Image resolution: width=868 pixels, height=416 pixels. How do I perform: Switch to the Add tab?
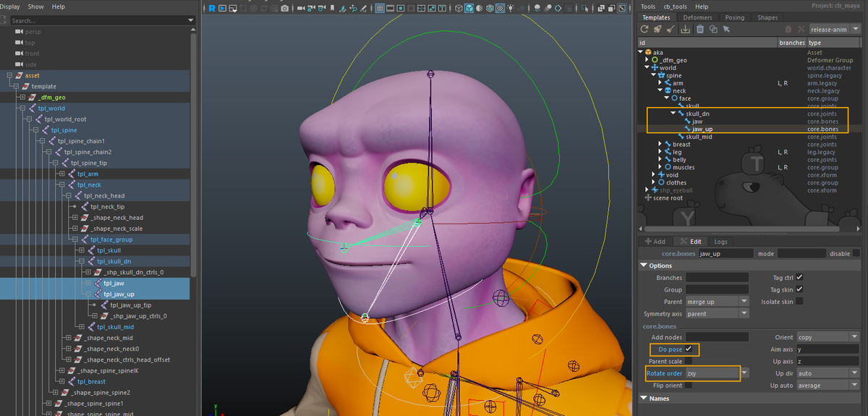654,242
